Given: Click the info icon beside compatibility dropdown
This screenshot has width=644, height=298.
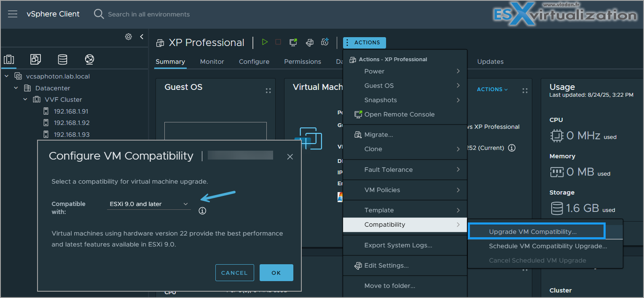Looking at the screenshot, I should coord(202,211).
